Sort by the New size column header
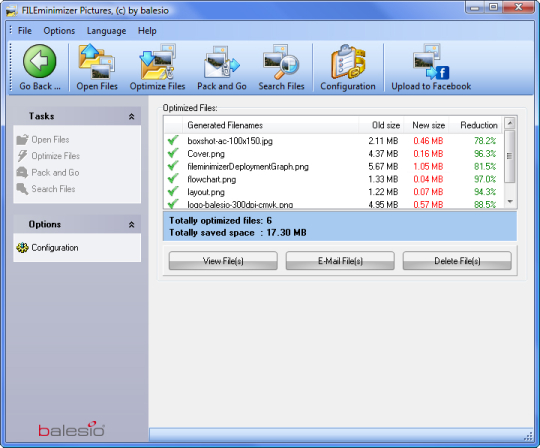This screenshot has width=540, height=448. tap(426, 125)
